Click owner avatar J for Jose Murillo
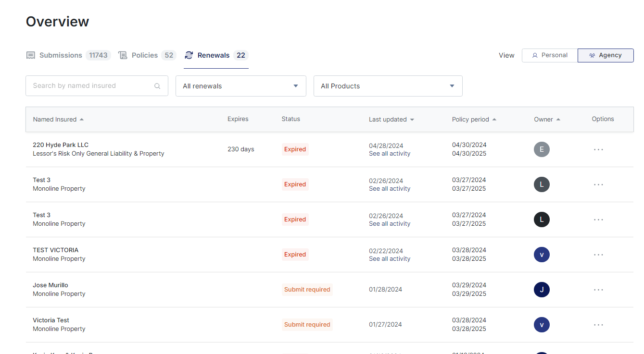This screenshot has width=644, height=354. tap(542, 290)
